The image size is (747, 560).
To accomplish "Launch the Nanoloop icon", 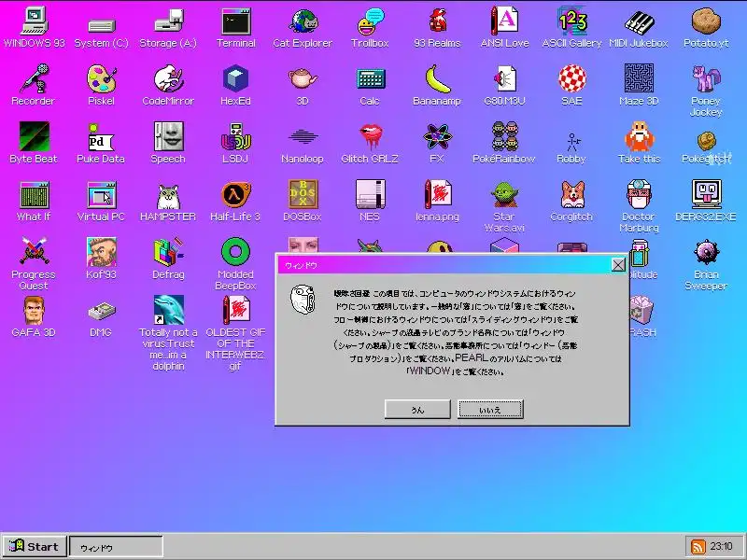I will [x=303, y=137].
